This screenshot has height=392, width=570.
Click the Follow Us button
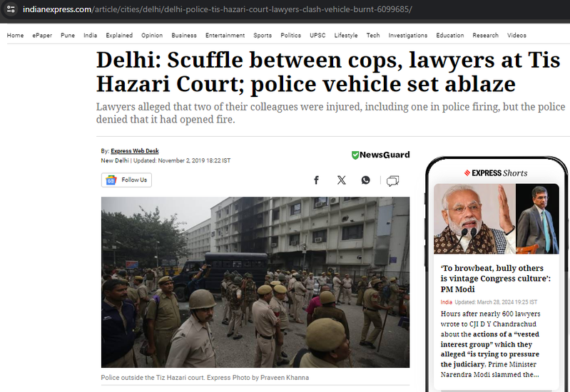(126, 180)
